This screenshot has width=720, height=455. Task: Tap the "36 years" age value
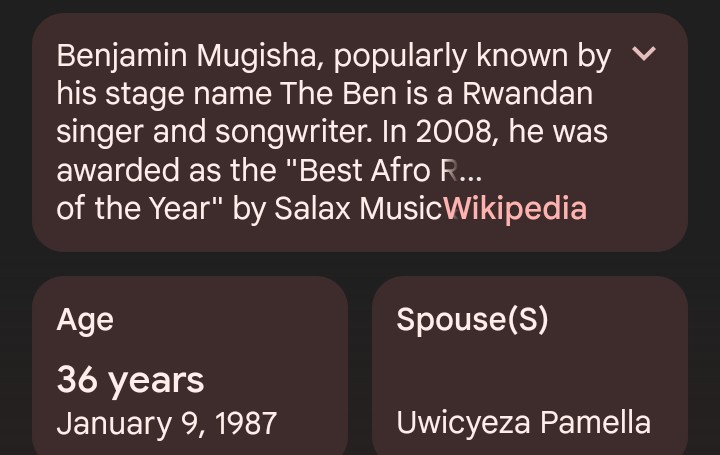tap(130, 379)
